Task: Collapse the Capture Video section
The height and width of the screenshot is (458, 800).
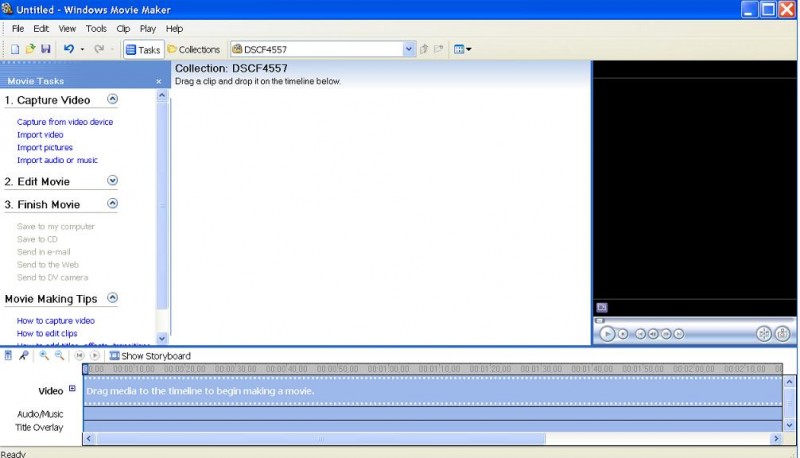Action: [x=112, y=99]
